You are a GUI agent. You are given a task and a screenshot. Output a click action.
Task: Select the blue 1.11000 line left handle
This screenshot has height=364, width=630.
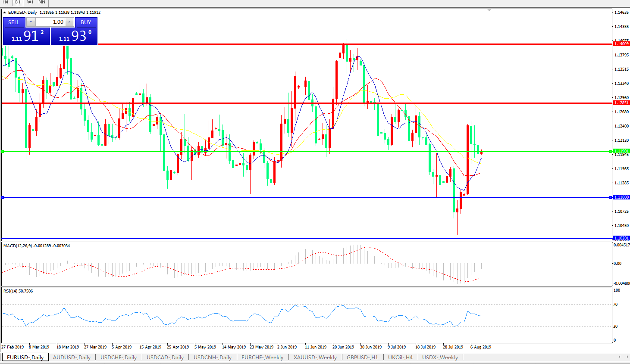coord(3,197)
